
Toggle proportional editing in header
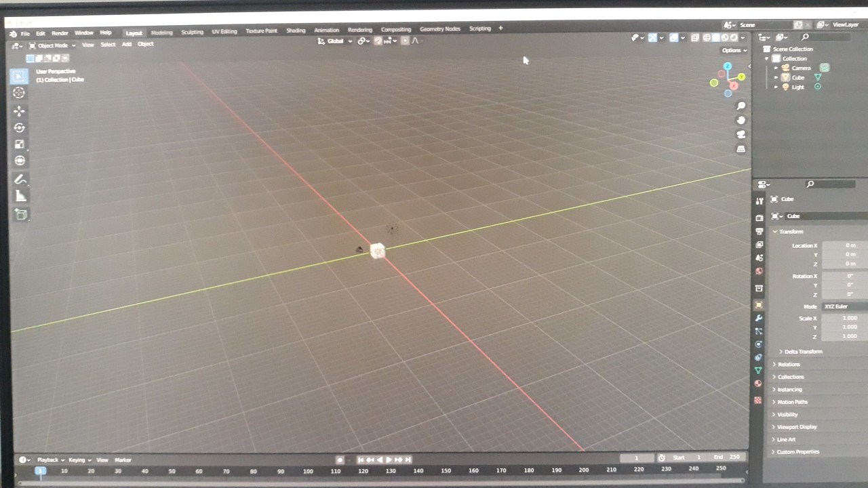coord(405,41)
